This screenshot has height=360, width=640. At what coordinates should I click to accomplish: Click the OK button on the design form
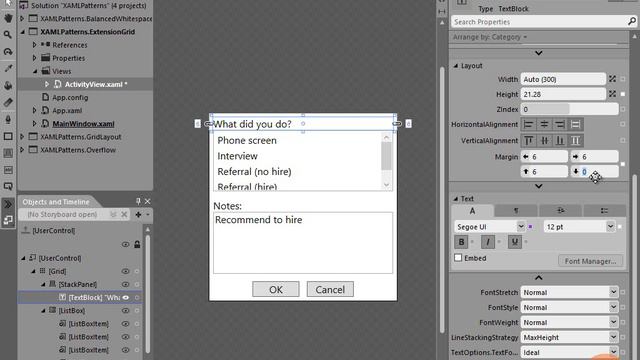pyautogui.click(x=276, y=289)
